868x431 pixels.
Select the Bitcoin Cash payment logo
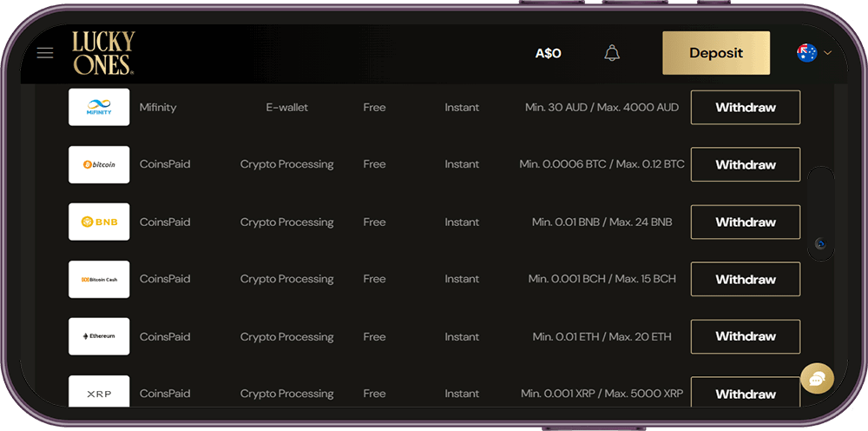(x=99, y=279)
